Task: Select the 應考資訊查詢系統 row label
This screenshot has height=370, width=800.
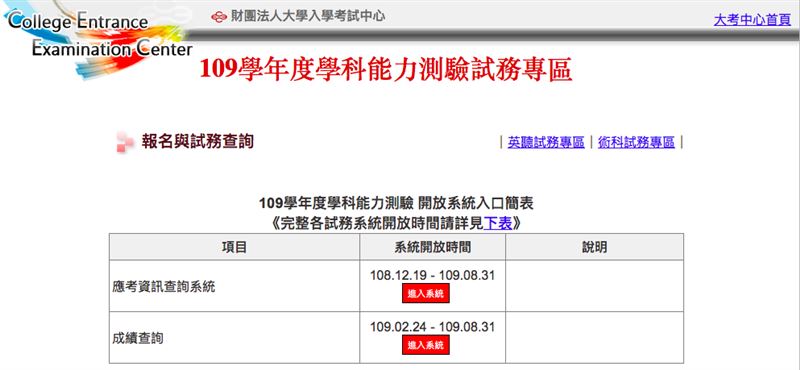Action: [164, 287]
